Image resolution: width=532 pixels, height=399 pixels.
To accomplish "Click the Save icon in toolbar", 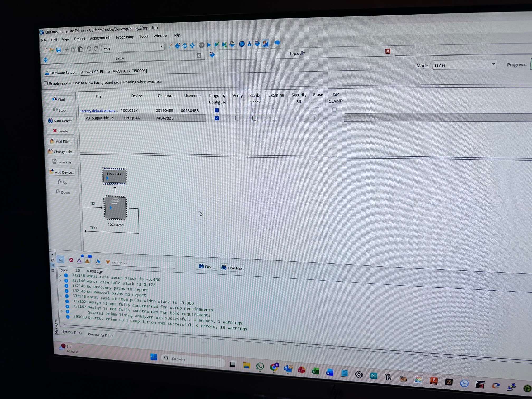I will tap(59, 50).
